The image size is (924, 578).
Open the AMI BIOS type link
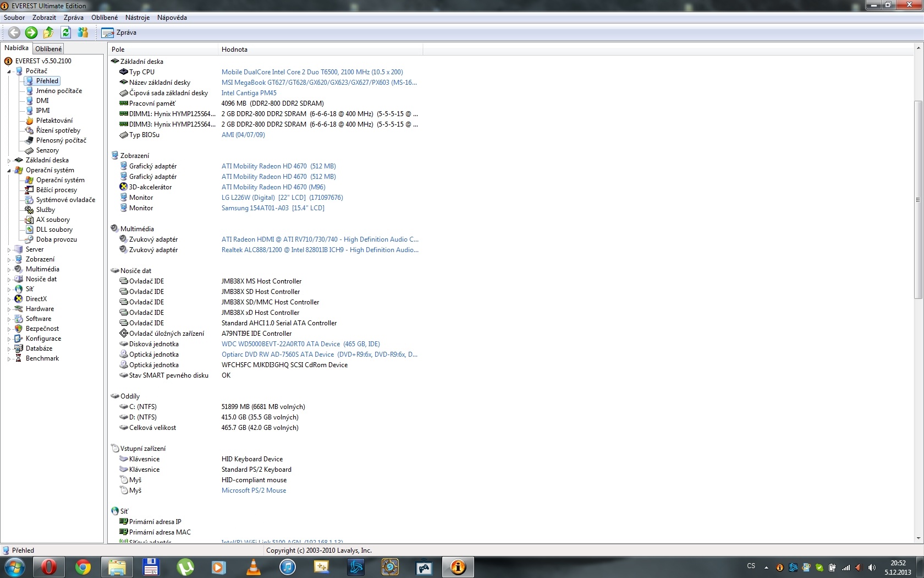243,135
